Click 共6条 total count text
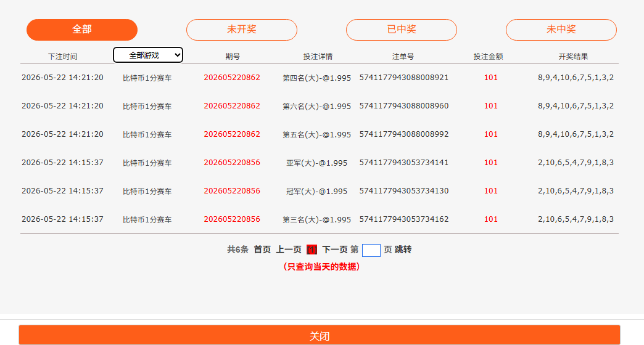This screenshot has height=345, width=644. pos(238,250)
